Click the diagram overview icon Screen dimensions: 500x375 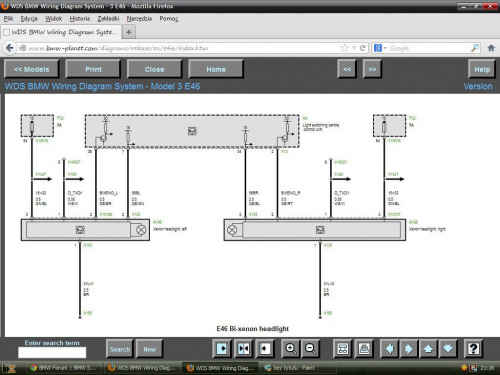(343, 349)
